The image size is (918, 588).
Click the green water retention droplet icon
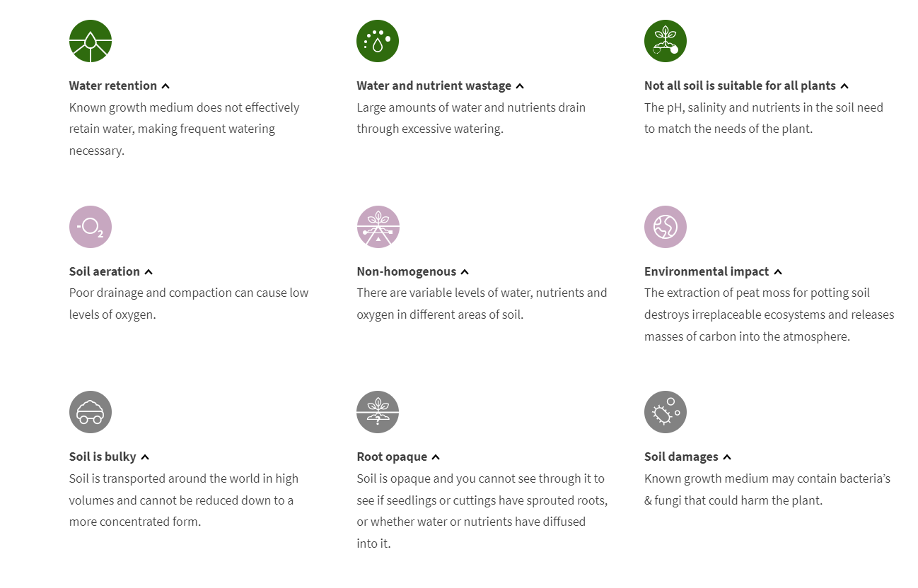point(91,41)
